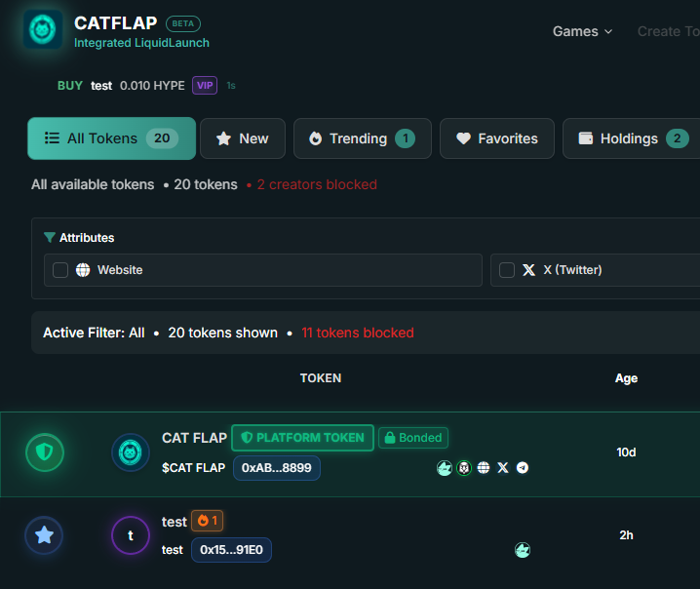
Task: Click the CAT FLAP token avatar
Action: (131, 452)
